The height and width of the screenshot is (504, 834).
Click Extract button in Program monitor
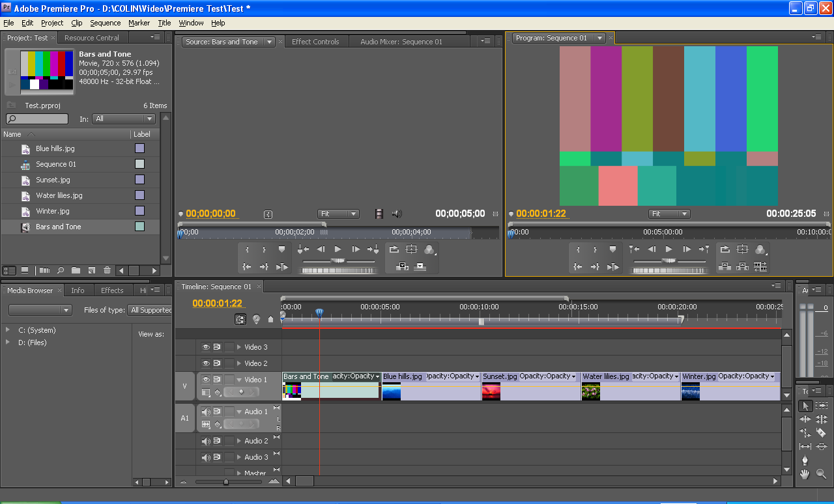(742, 266)
